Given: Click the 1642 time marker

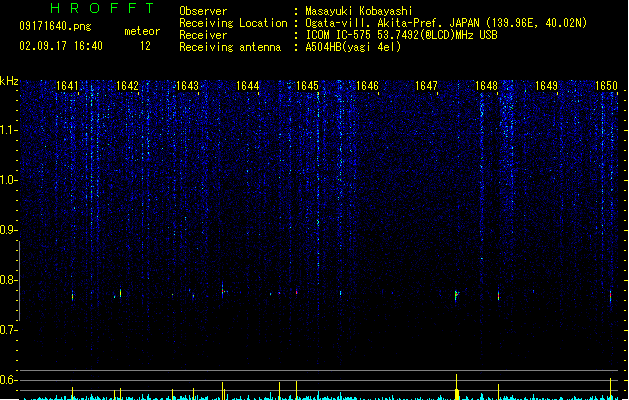Looking at the screenshot, I should pyautogui.click(x=127, y=86).
